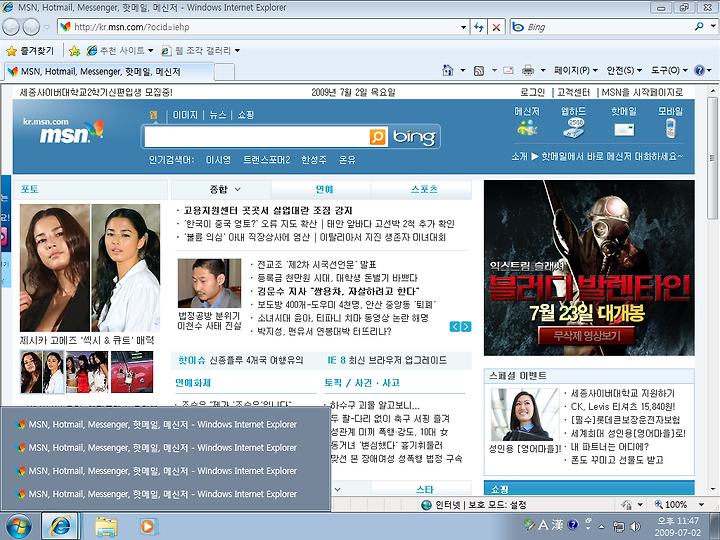Click the address bar URL field
Screen dimensions: 720x540
click(x=259, y=27)
